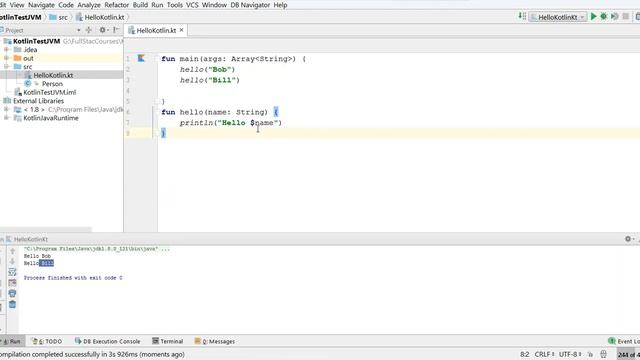
Task: Expand the .idea folder
Action: (7, 49)
